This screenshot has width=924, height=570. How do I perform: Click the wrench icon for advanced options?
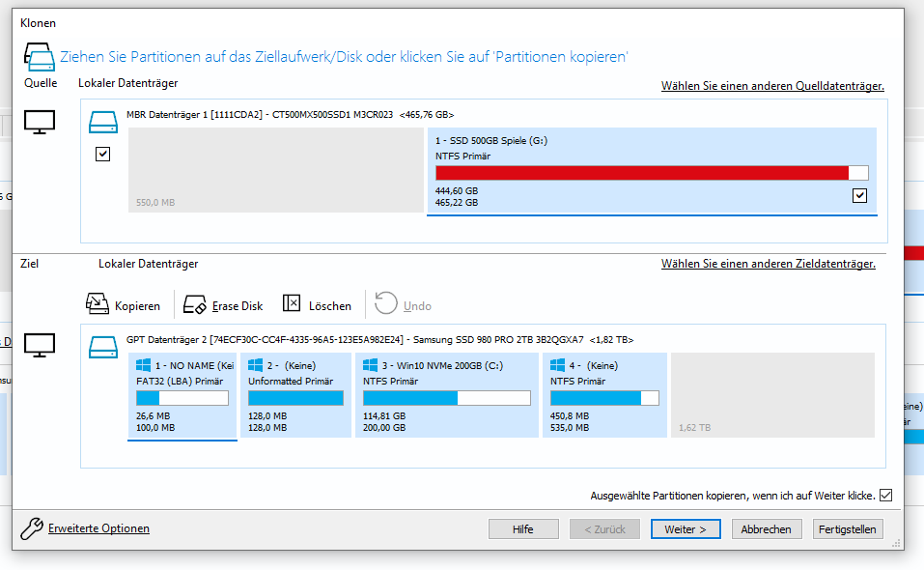pyautogui.click(x=31, y=528)
